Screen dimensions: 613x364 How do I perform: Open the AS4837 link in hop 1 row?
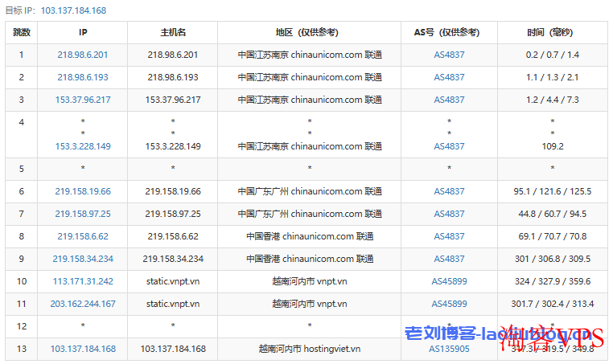pos(449,55)
